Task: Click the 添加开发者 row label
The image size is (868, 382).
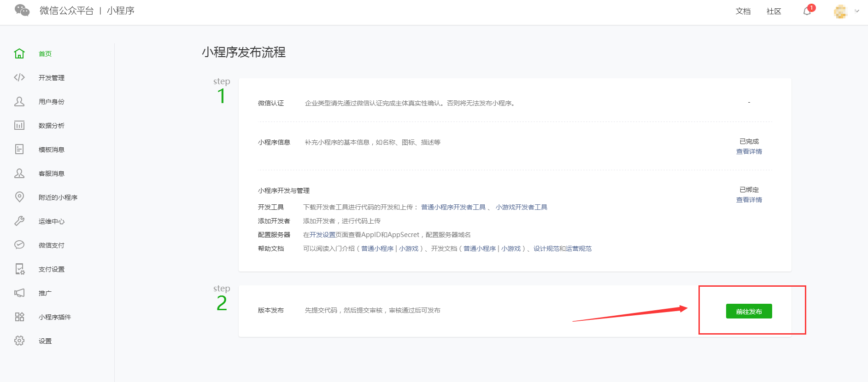Action: (274, 221)
